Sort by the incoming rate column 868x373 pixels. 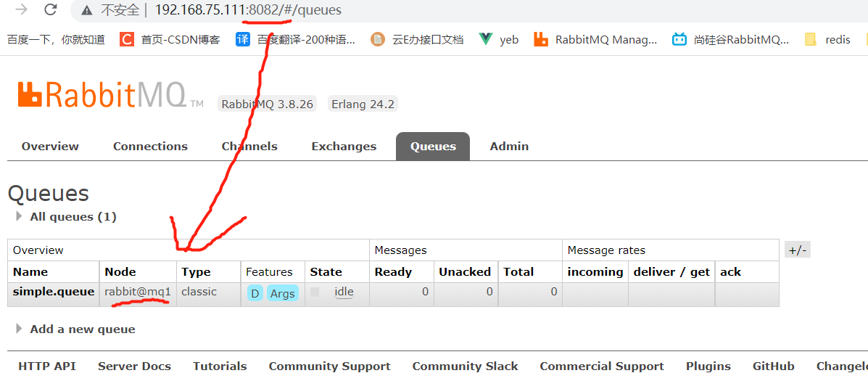[x=595, y=272]
